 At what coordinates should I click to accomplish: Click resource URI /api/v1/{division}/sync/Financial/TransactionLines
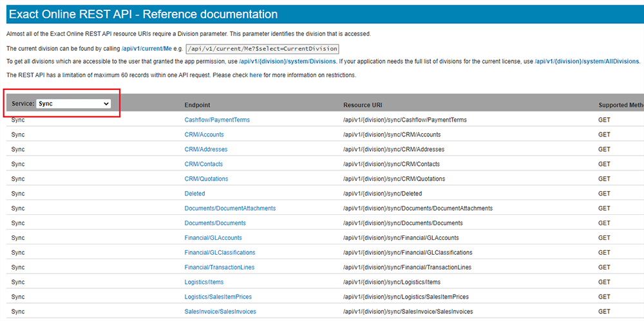(x=408, y=268)
